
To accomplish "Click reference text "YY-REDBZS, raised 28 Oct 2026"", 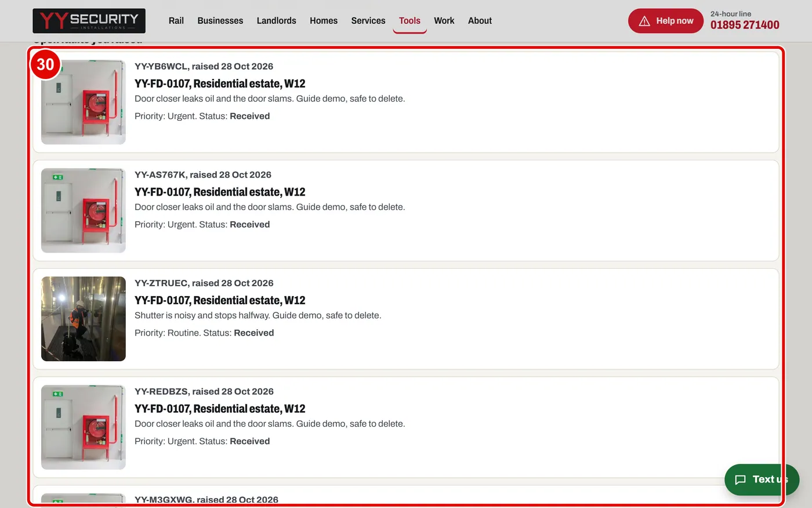I will click(x=204, y=391).
